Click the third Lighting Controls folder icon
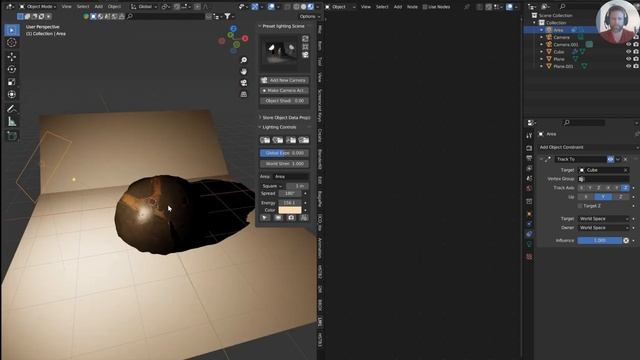 coord(291,140)
